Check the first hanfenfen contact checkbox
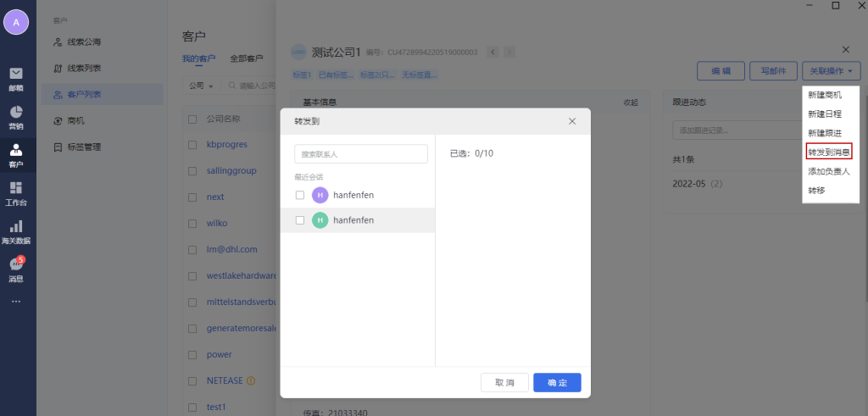The width and height of the screenshot is (868, 416). click(x=300, y=195)
